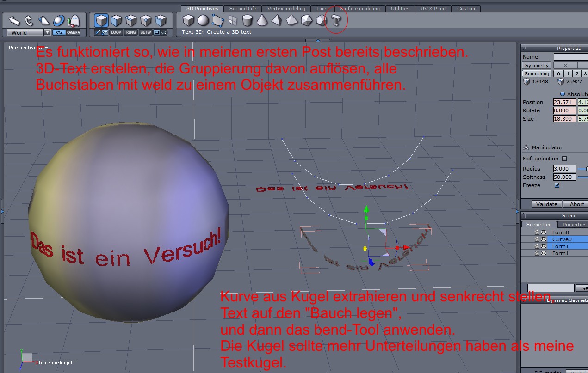This screenshot has height=373, width=588.
Task: Open the Properties tab in Scene panel
Action: 574,225
